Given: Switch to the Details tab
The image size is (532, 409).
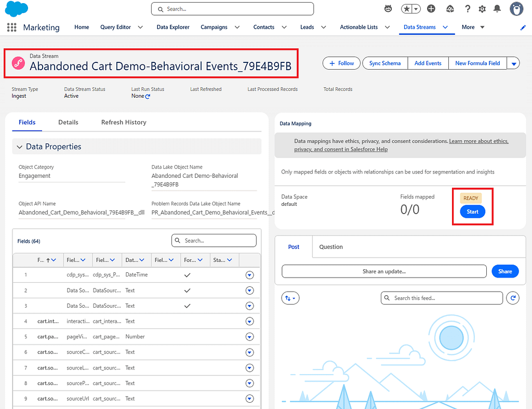Looking at the screenshot, I should [x=68, y=123].
